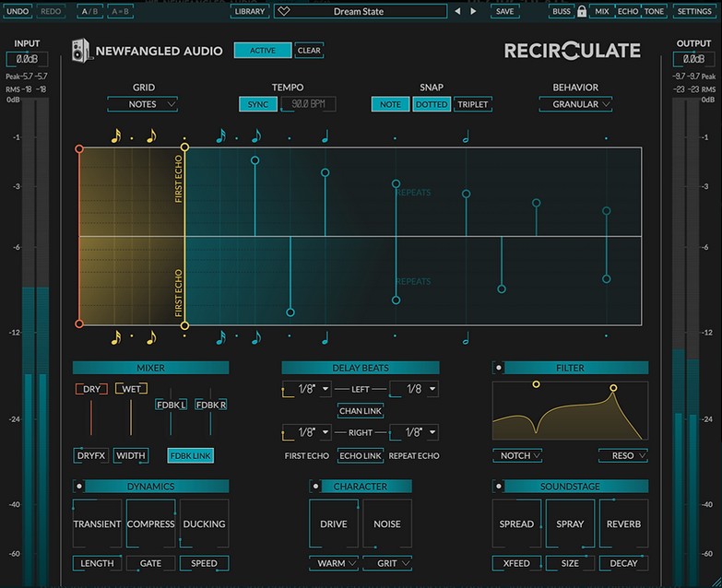Screen dimensions: 722x588
Task: Click the Undo button
Action: [18, 11]
